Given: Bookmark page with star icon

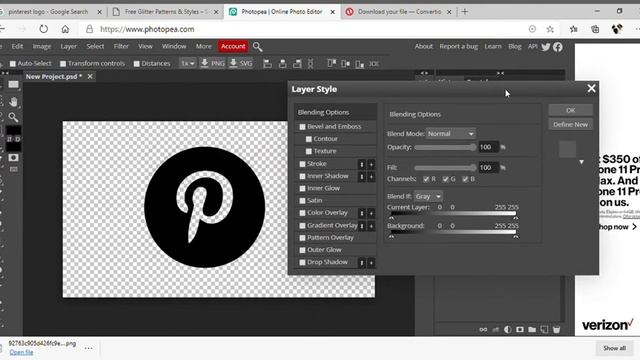Looking at the screenshot, I should click(x=550, y=29).
